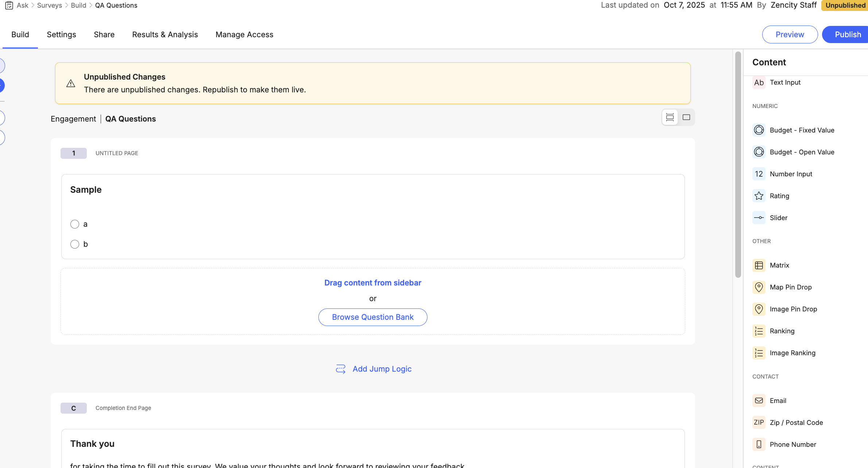868x468 pixels.
Task: Open the Settings tab
Action: (x=61, y=35)
